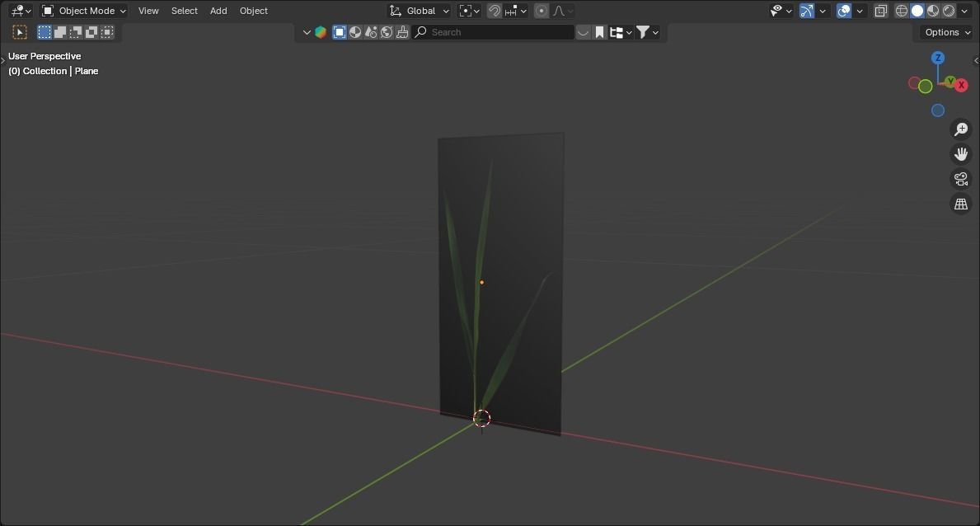
Task: Set selection mode to subtract
Action: tap(76, 32)
